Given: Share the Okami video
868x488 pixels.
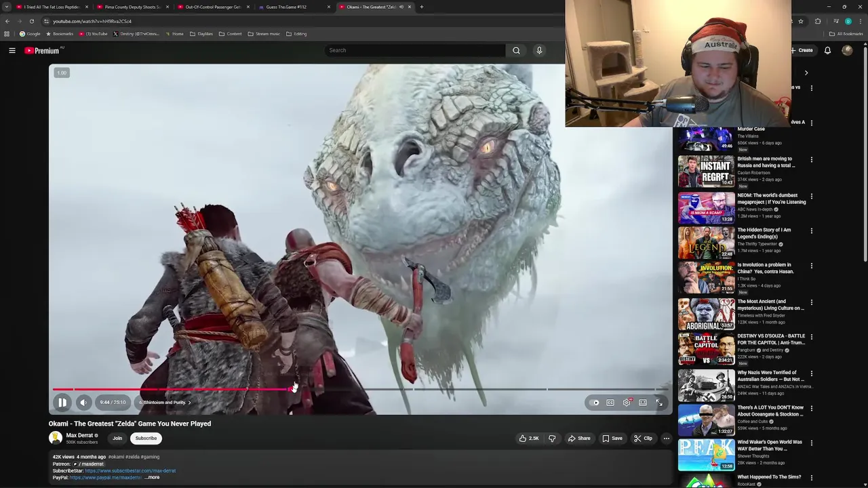Looking at the screenshot, I should click(x=579, y=439).
